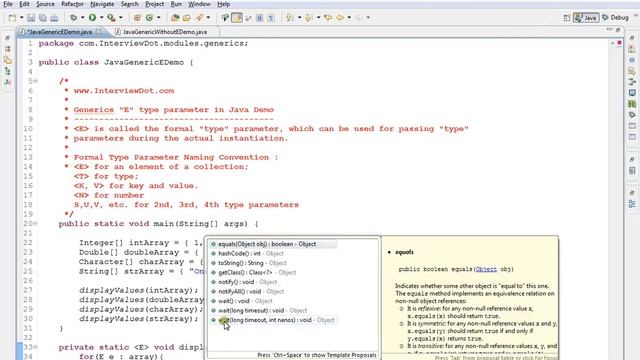Viewport: 640px width, 360px height.
Task: Toggle Show Whitespace Characters button
Action: click(271, 18)
